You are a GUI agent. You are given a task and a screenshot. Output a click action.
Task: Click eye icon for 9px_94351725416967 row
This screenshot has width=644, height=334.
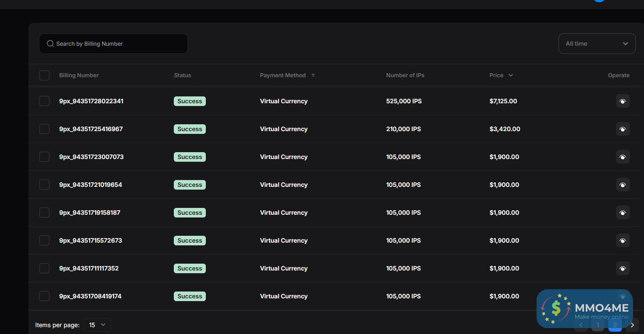(623, 129)
